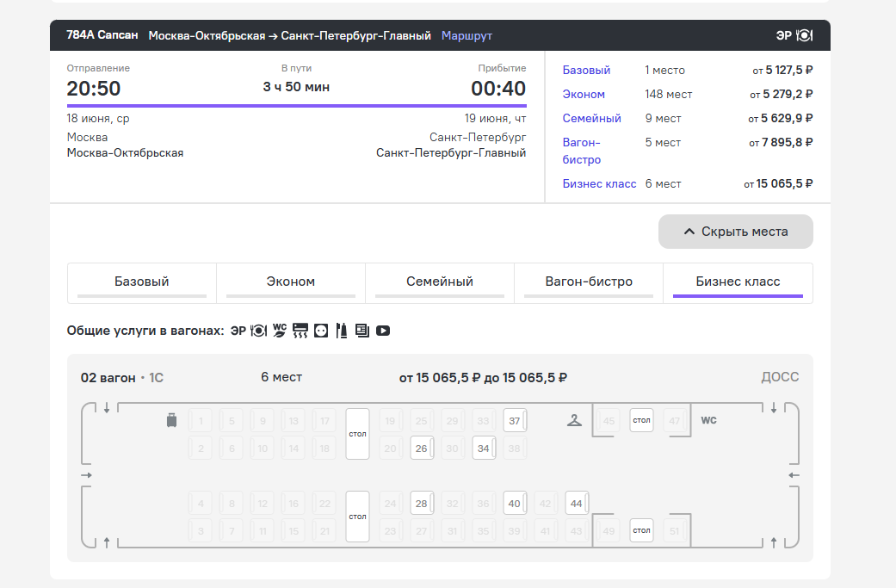The width and height of the screenshot is (896, 588).
Task: Open the Маршрут route link
Action: click(x=467, y=35)
